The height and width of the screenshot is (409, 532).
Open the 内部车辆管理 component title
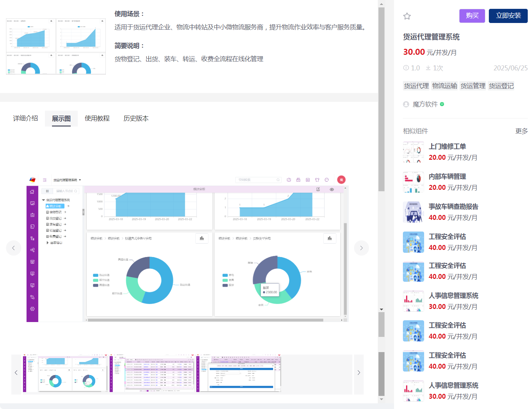click(x=447, y=176)
